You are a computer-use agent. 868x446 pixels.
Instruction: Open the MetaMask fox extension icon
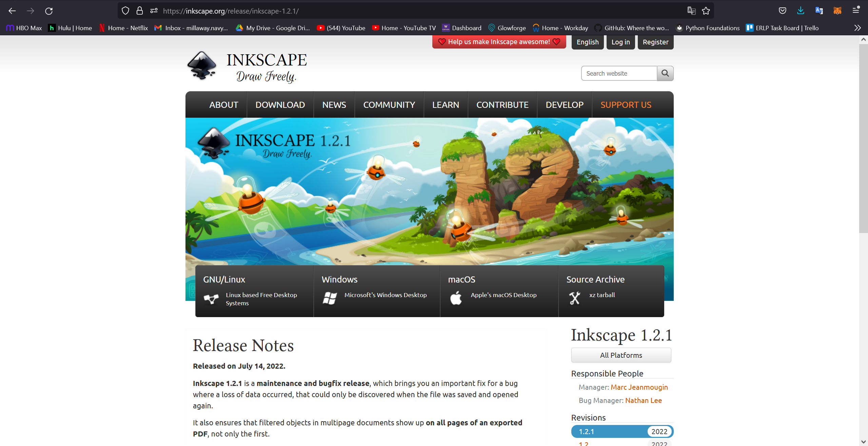pyautogui.click(x=837, y=11)
